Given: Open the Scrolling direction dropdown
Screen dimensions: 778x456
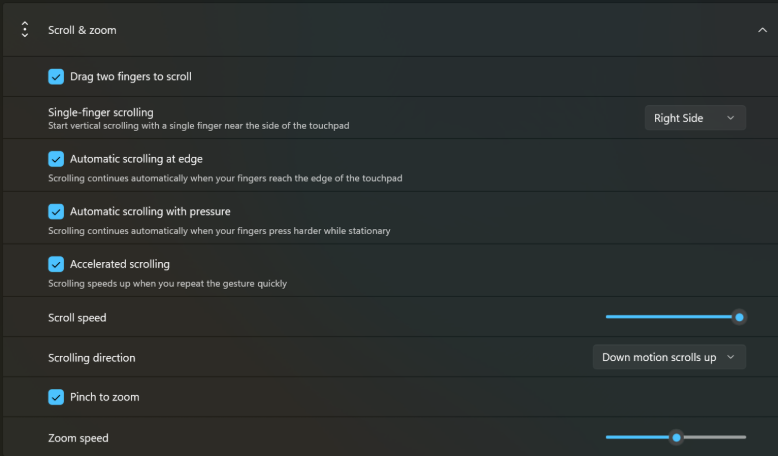Looking at the screenshot, I should 669,357.
